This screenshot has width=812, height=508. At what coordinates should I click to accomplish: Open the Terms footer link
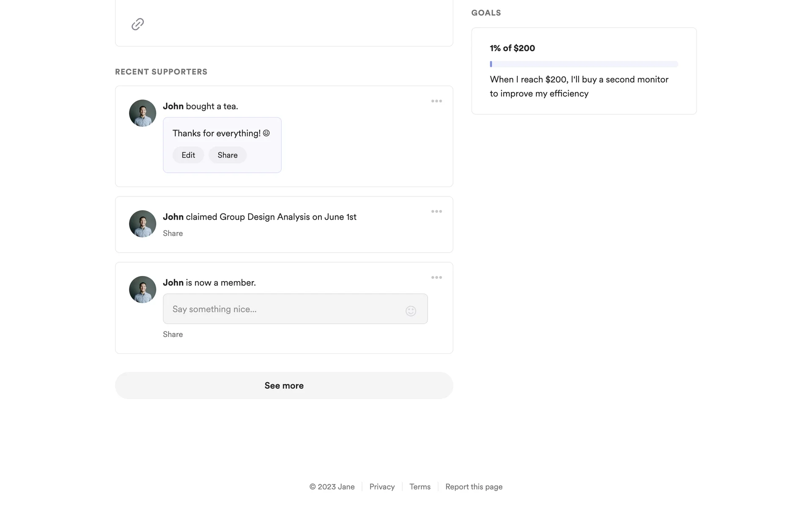coord(420,487)
